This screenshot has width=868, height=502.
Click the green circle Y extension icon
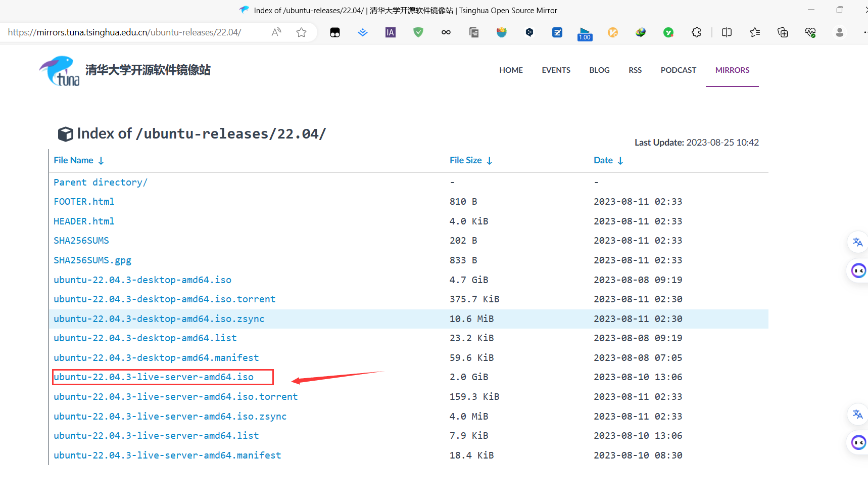pos(668,32)
